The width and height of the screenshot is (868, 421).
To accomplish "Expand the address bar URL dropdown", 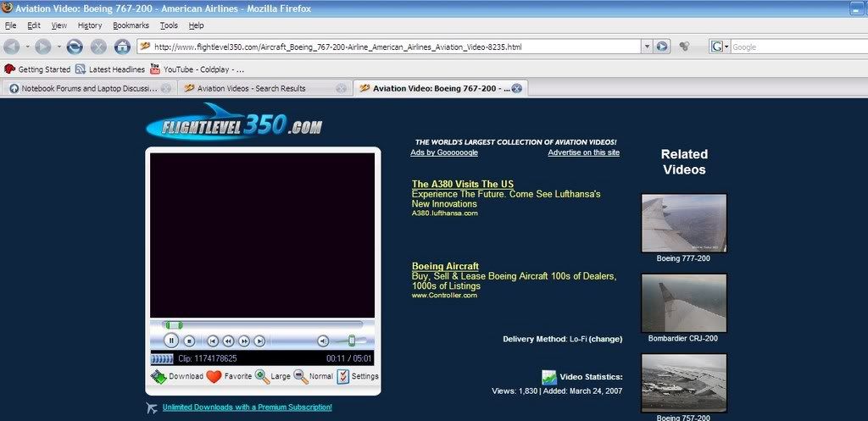I will pos(647,47).
